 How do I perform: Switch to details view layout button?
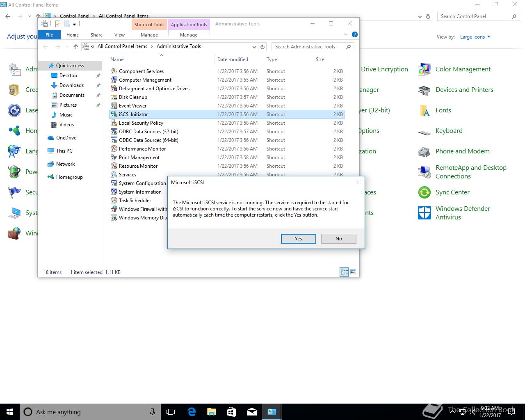coord(344,272)
